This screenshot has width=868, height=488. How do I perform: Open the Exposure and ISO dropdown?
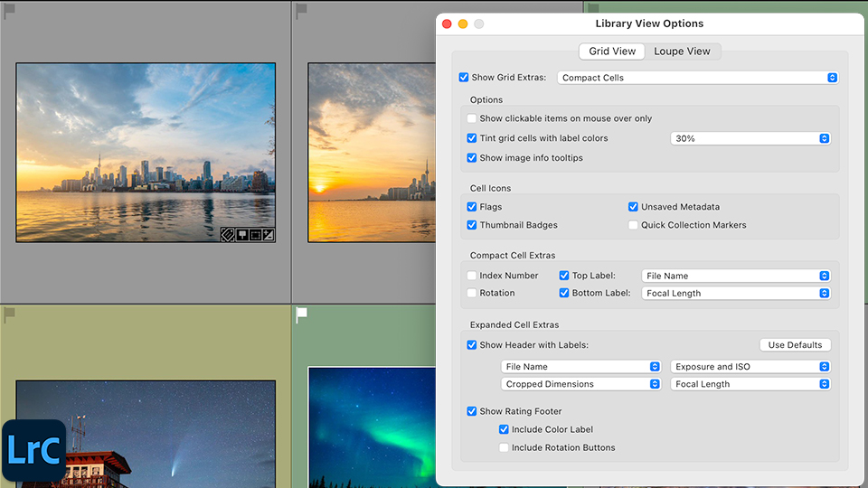750,366
